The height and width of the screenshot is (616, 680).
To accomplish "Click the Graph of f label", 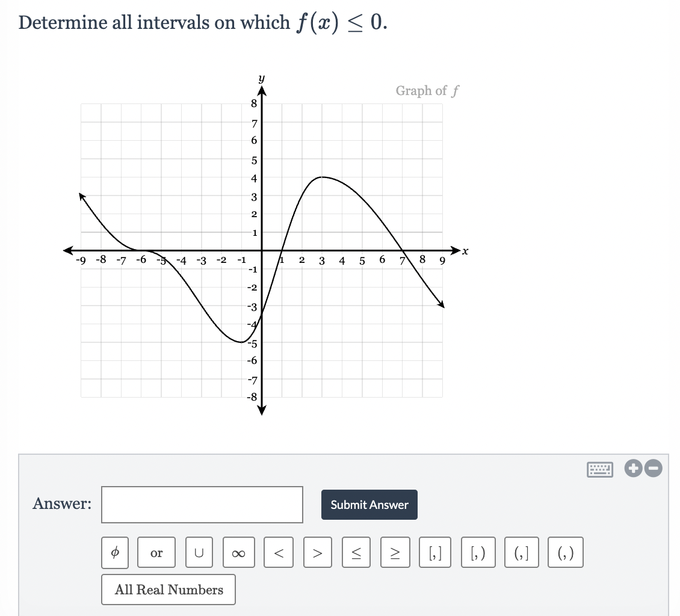I will tap(426, 91).
